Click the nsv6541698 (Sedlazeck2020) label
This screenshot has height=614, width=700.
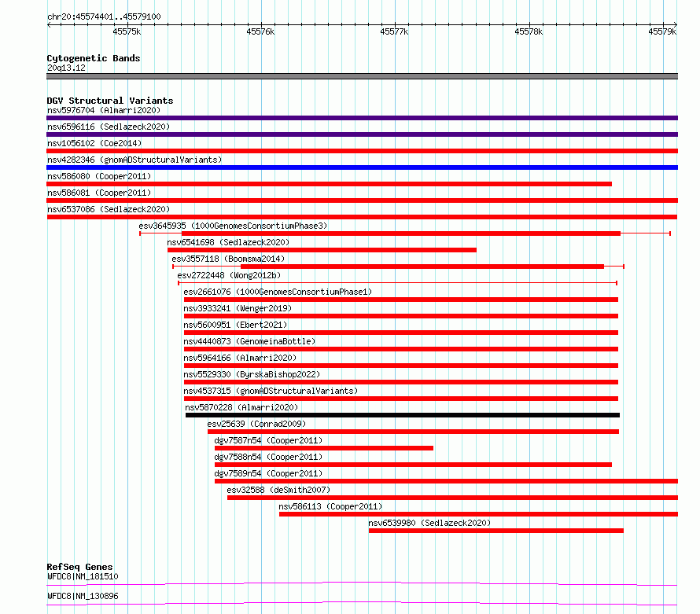[228, 242]
